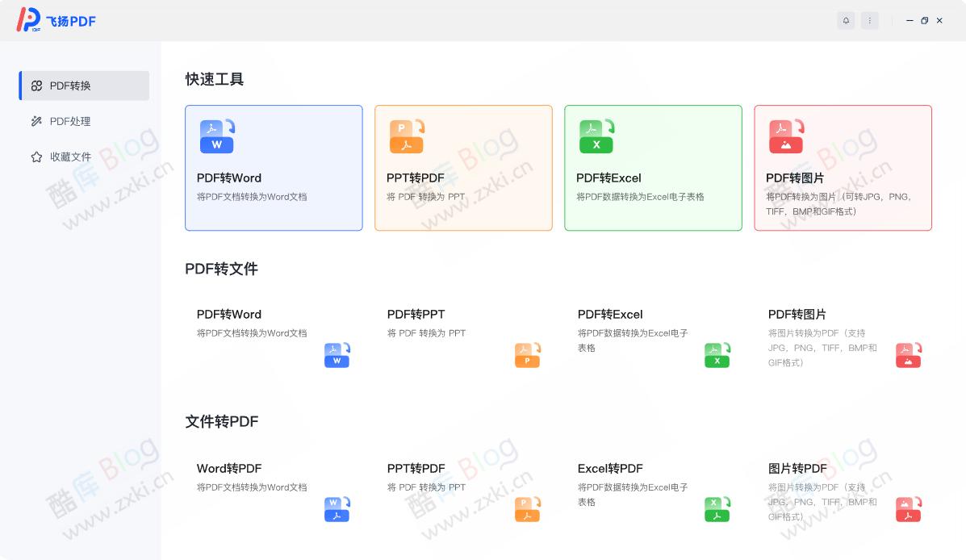The width and height of the screenshot is (966, 560).
Task: Open PPT转PDF under the 文件转PDF section
Action: coord(416,468)
